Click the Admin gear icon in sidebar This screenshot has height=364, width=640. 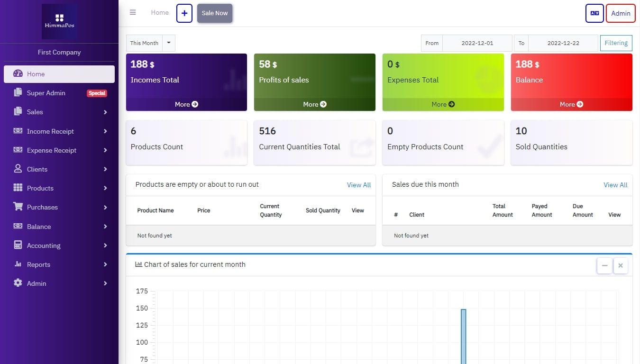pyautogui.click(x=18, y=283)
